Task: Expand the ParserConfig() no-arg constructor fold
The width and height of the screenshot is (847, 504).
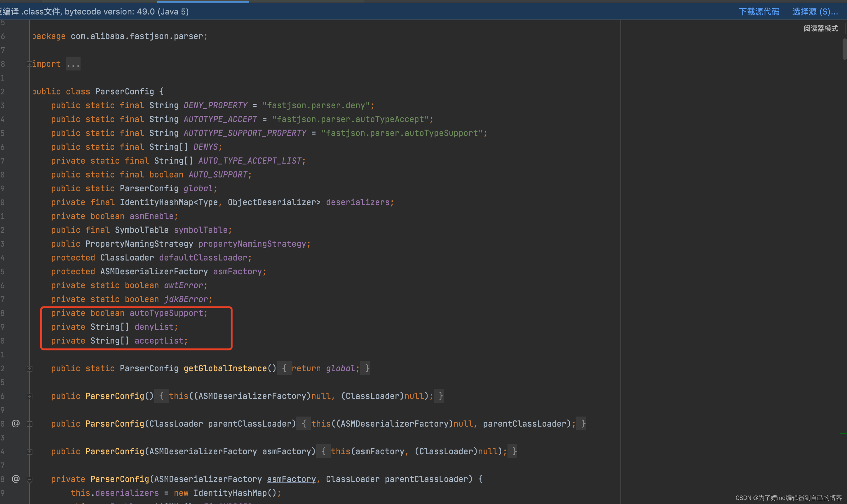Action: 30,396
